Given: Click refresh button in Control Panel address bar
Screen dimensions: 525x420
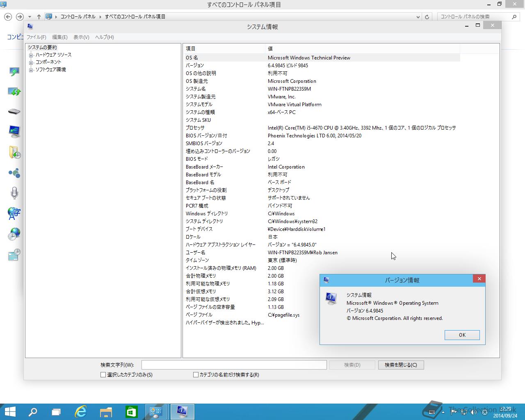Looking at the screenshot, I should (427, 17).
